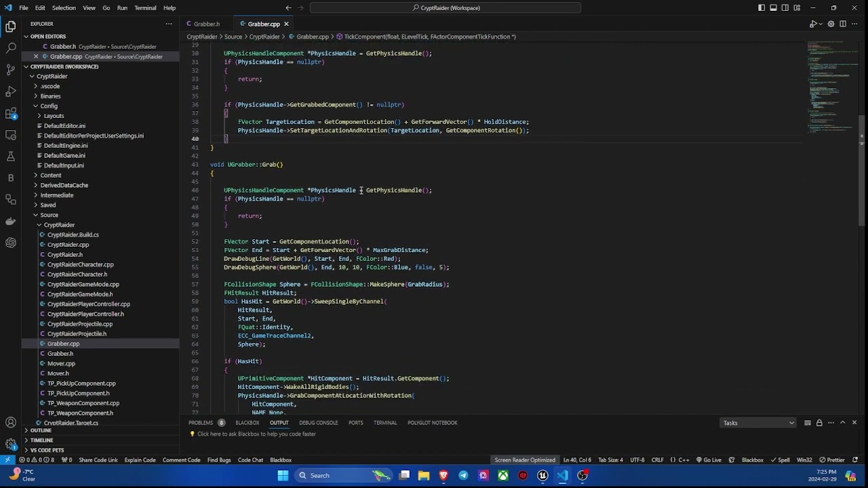Open Unreal Engine from the taskbar

(542, 476)
